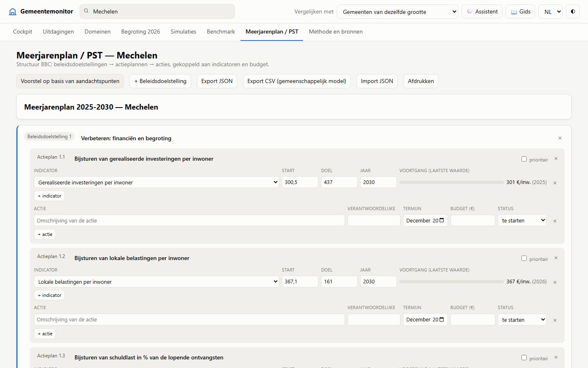Open the Begroting 2026 tab
This screenshot has width=588, height=368.
pos(140,32)
